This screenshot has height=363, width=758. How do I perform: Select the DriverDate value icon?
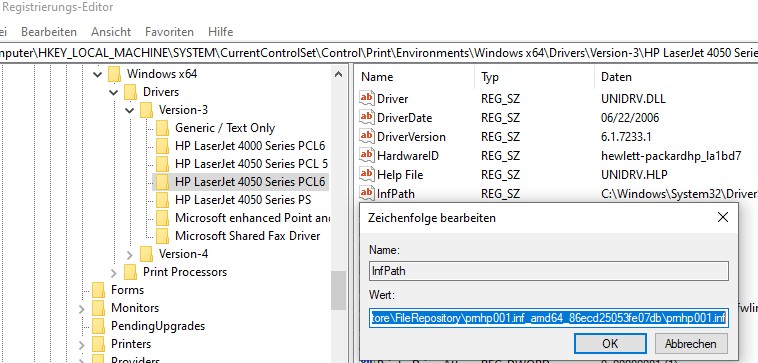coord(367,117)
